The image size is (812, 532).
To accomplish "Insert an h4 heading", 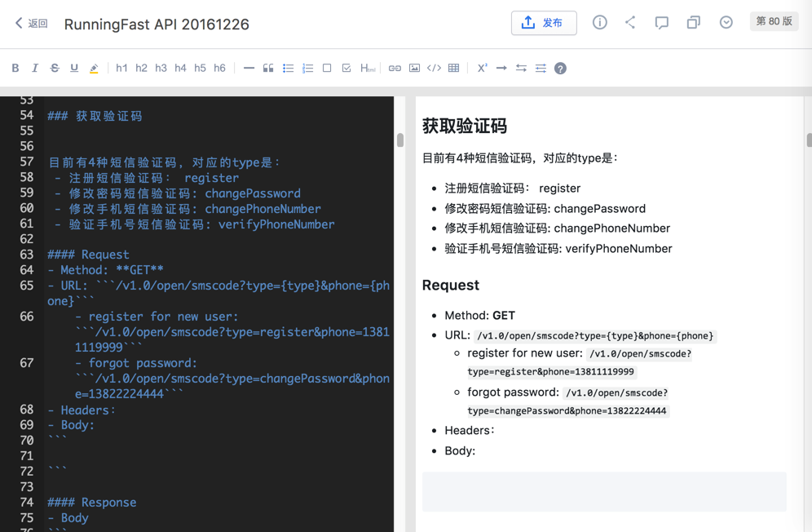I will click(180, 68).
